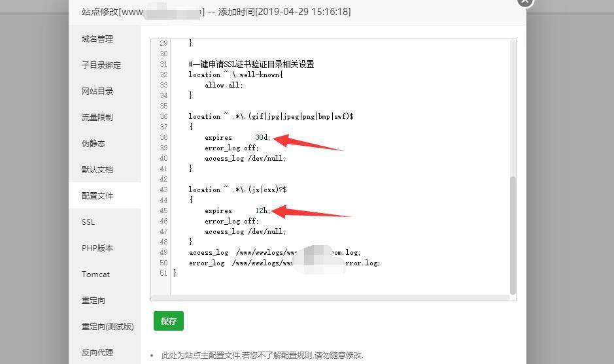Click the vertical scrollbar thumb of the editor
614x364 pixels.
pos(513,235)
